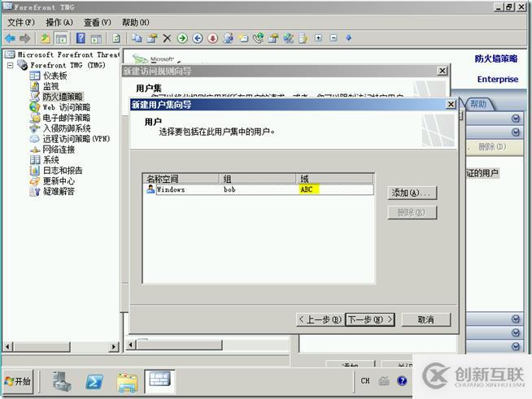Screen dimensions: 532x399
Task: Open Windows Explorer folder taskbar icon
Action: 127,382
